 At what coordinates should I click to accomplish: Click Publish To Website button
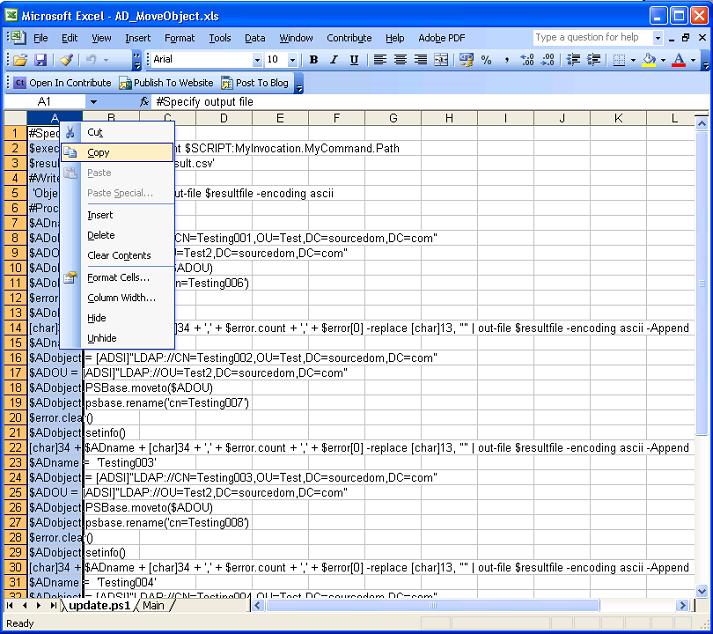tap(166, 83)
